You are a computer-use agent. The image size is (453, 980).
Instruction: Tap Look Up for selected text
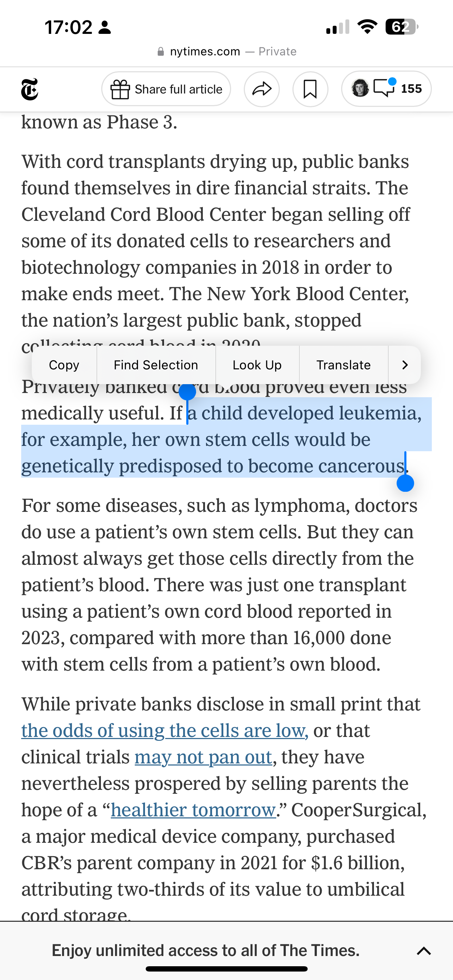[x=257, y=365]
